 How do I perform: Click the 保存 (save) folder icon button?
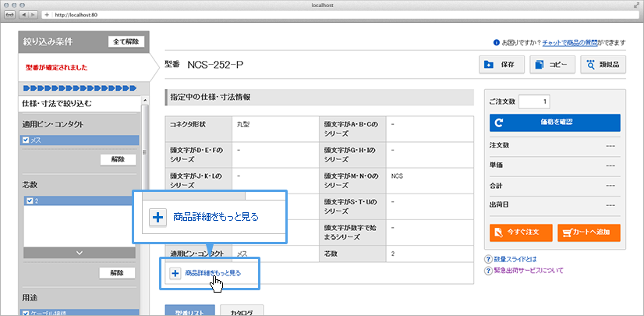pos(502,65)
